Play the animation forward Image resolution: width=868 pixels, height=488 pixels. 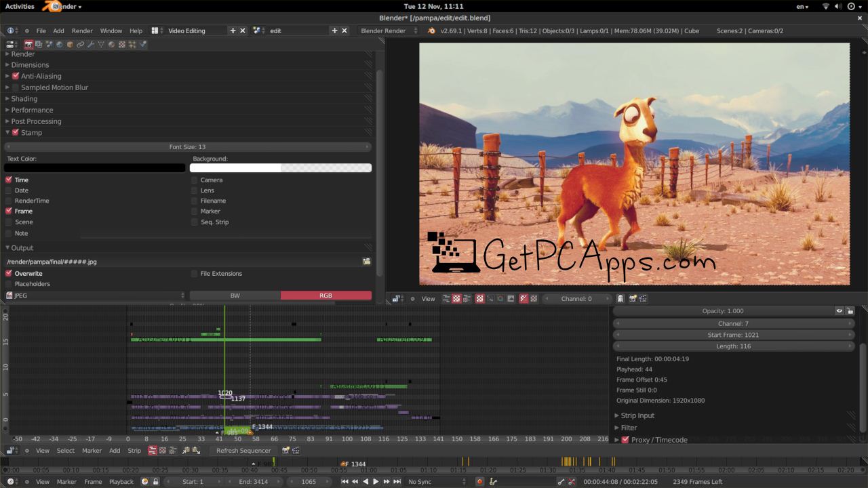click(x=376, y=482)
